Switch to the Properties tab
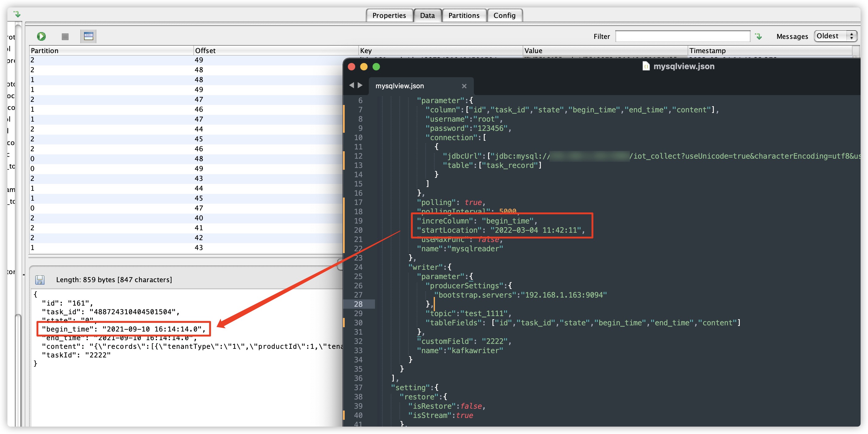The height and width of the screenshot is (434, 868). pyautogui.click(x=389, y=15)
